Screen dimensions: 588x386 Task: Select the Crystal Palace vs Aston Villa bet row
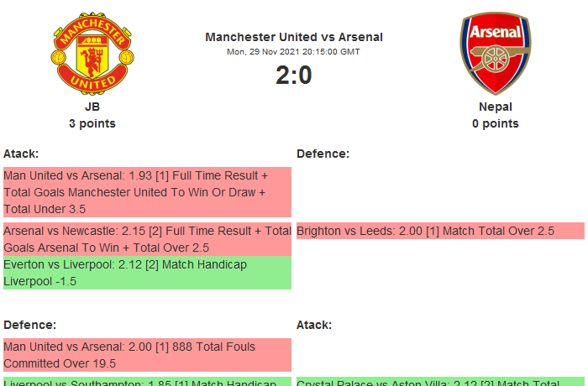point(439,381)
